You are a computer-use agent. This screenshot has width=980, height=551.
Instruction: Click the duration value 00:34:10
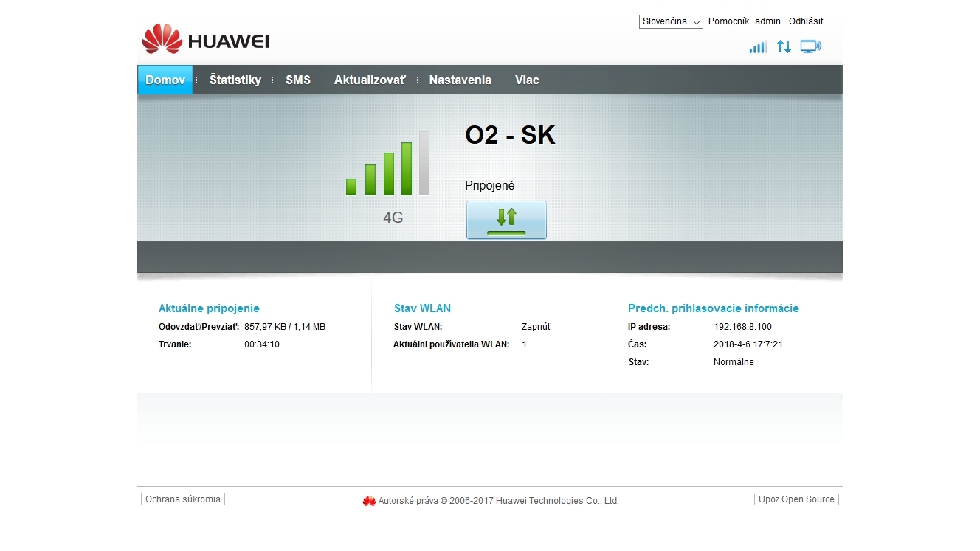tap(262, 344)
